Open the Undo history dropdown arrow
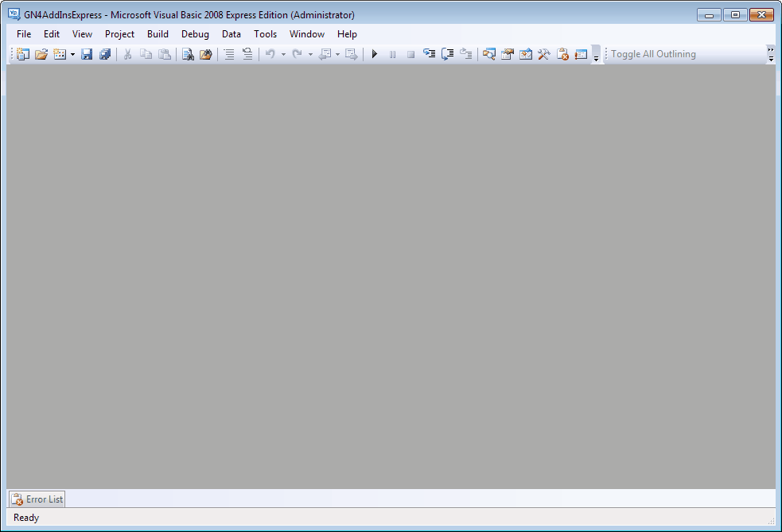This screenshot has width=782, height=532. pyautogui.click(x=283, y=54)
